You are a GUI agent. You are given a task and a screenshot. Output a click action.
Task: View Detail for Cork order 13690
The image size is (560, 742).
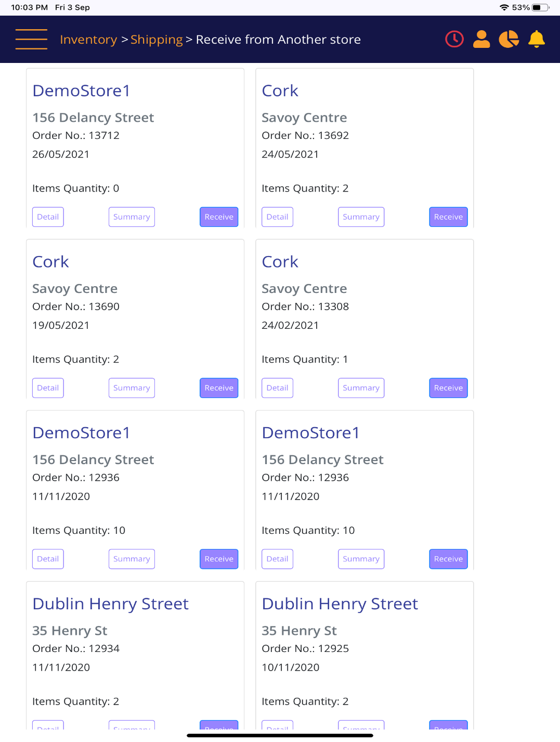point(48,388)
